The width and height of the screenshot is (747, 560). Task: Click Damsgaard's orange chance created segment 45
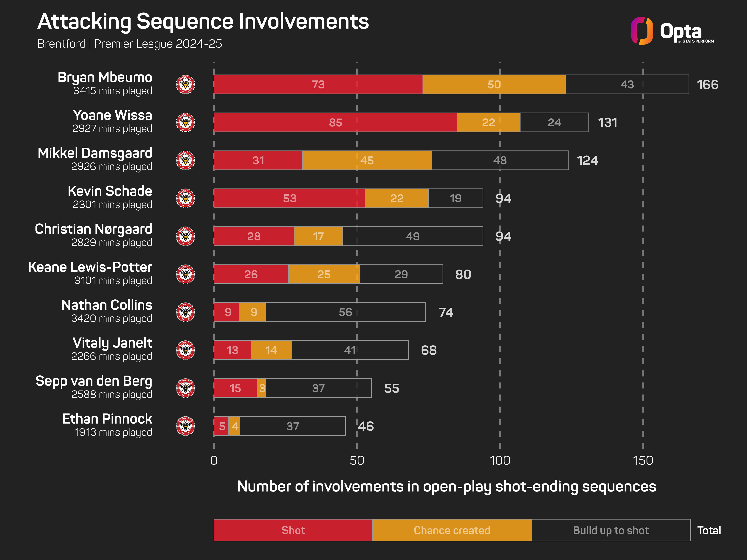click(367, 160)
